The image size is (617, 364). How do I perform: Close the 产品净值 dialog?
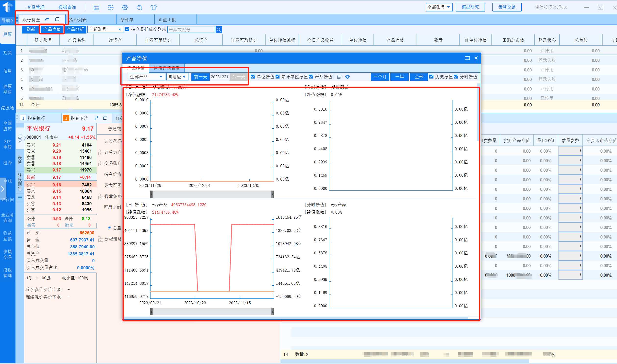click(x=476, y=58)
